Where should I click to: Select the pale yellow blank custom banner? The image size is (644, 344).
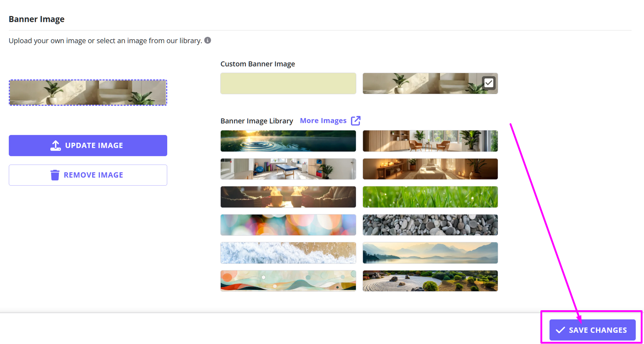pos(288,84)
